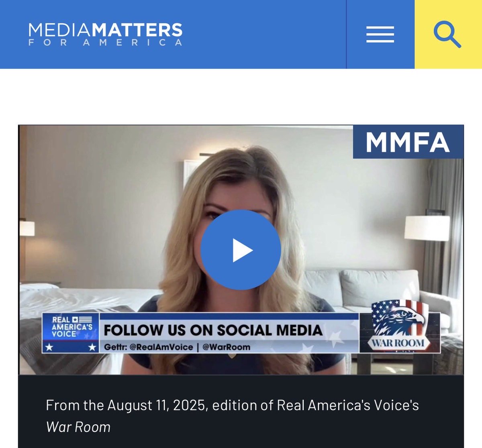482x448 pixels.
Task: Play the War Room video clip
Action: 241,250
